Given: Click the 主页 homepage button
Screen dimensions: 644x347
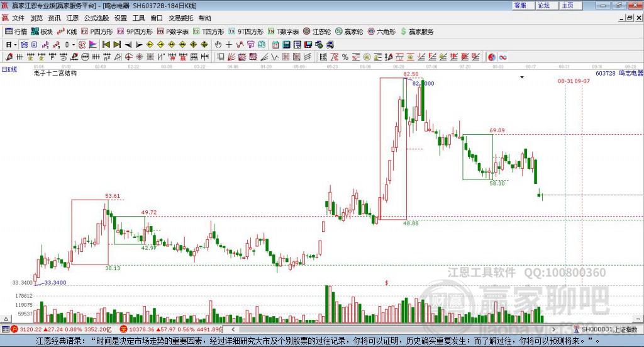Looking at the screenshot, I should click(x=570, y=5).
